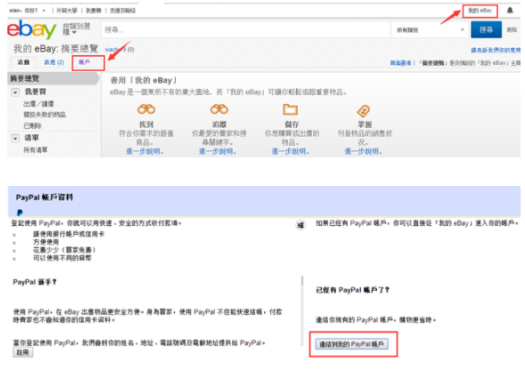The image size is (525, 370).
Task: Collapse the 清單 sidebar section
Action: pyautogui.click(x=15, y=138)
